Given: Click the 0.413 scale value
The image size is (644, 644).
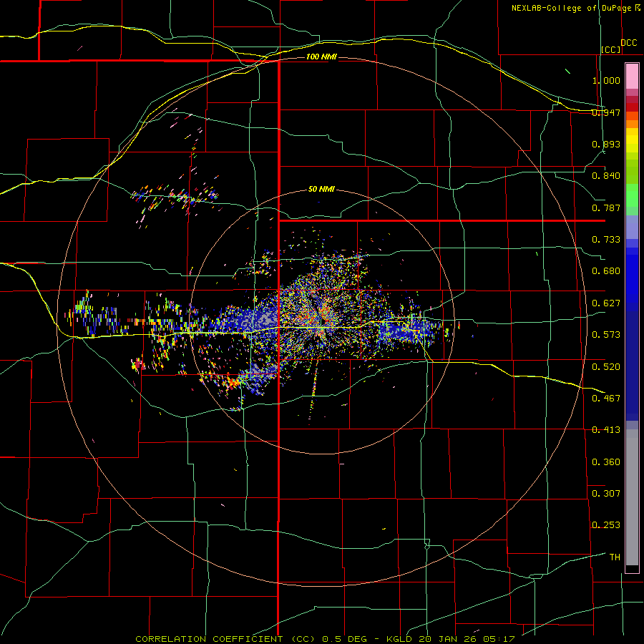Looking at the screenshot, I should (606, 430).
